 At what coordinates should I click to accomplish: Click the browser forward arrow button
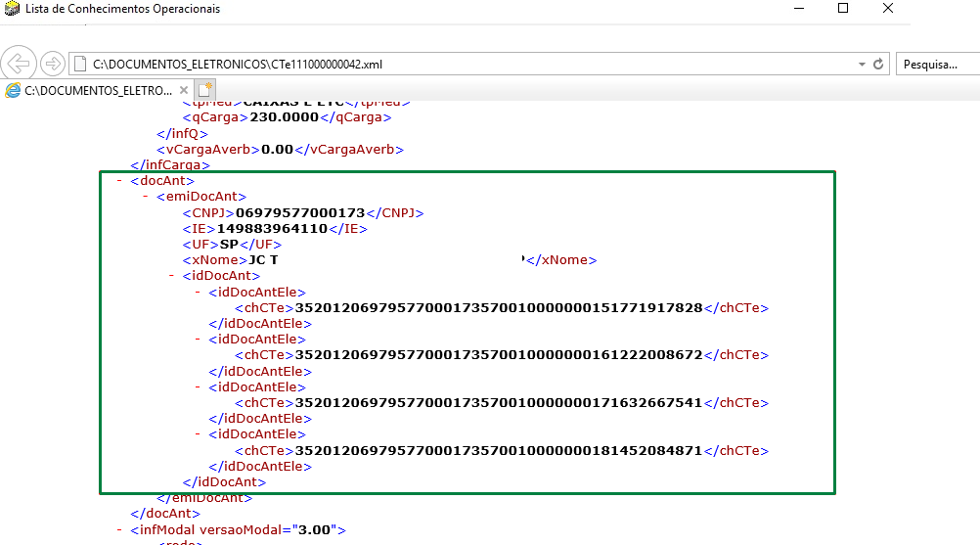53,64
